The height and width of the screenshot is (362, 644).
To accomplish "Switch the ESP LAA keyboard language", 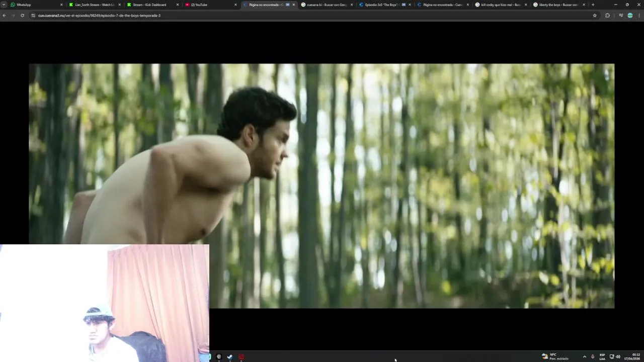I will 602,357.
